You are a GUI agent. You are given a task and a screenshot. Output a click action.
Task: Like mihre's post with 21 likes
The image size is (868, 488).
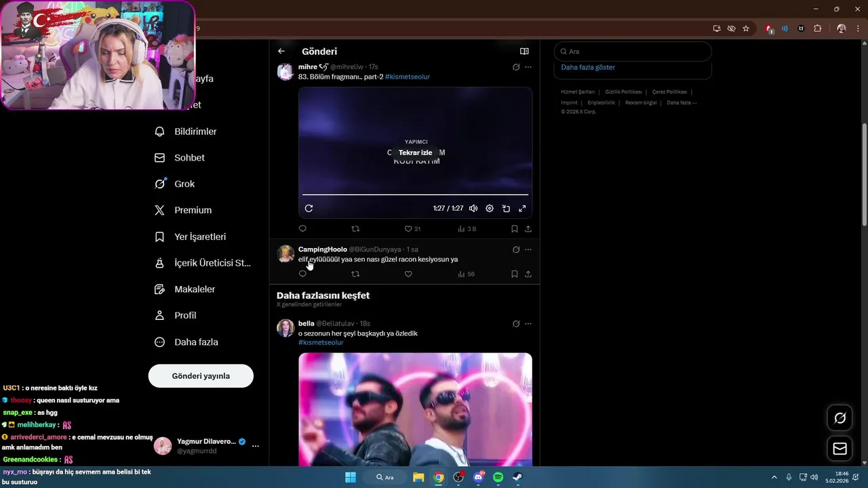coord(412,229)
